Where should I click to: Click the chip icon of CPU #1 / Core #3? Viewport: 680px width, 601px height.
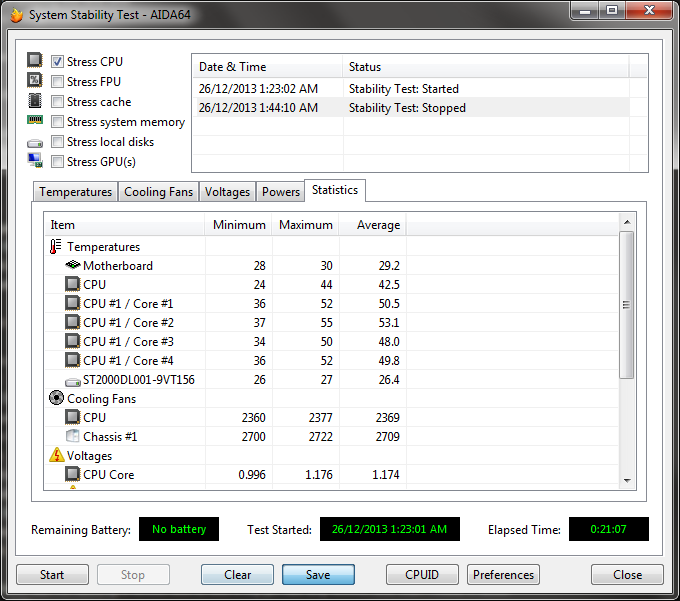pos(72,341)
